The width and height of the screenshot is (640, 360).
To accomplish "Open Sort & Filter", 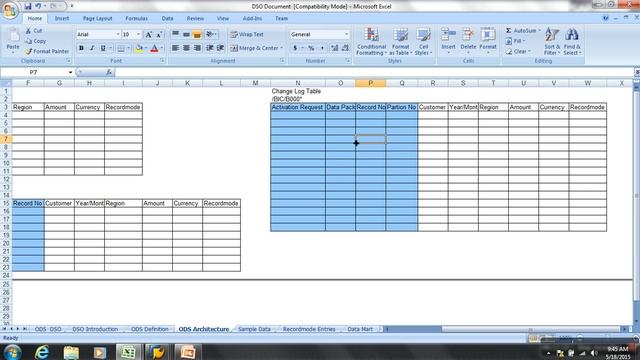I will 552,42.
